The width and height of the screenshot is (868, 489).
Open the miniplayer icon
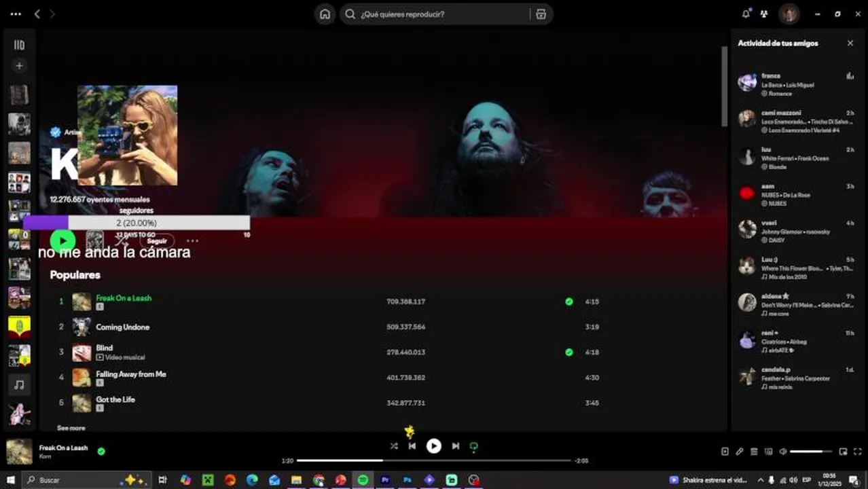pyautogui.click(x=843, y=452)
